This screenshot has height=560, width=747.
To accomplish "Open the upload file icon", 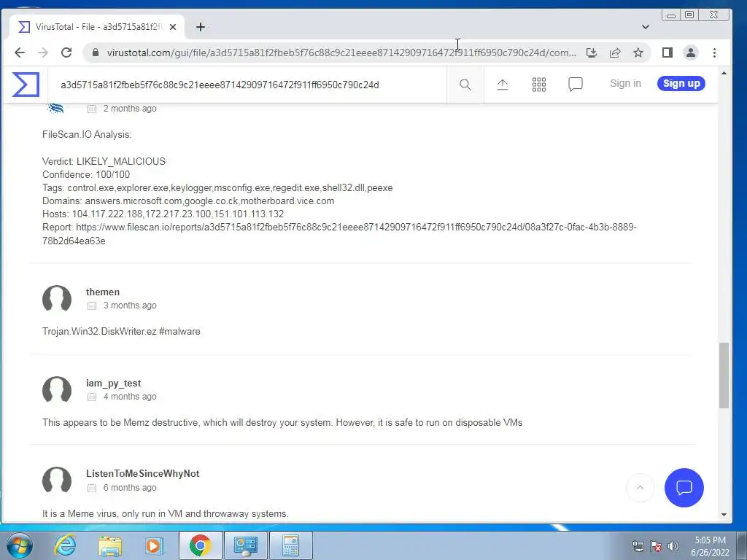I will coord(502,85).
